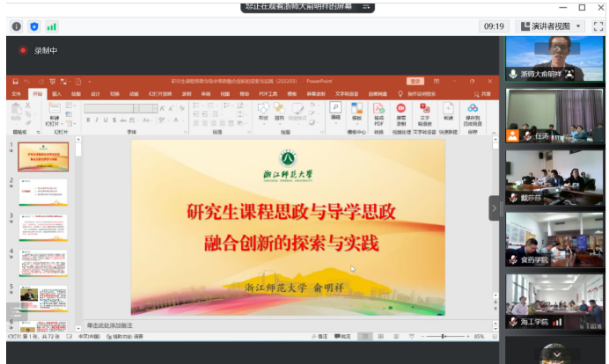Switch to the 插入 ribbon tab
Image resolution: width=609 pixels, height=364 pixels.
56,94
